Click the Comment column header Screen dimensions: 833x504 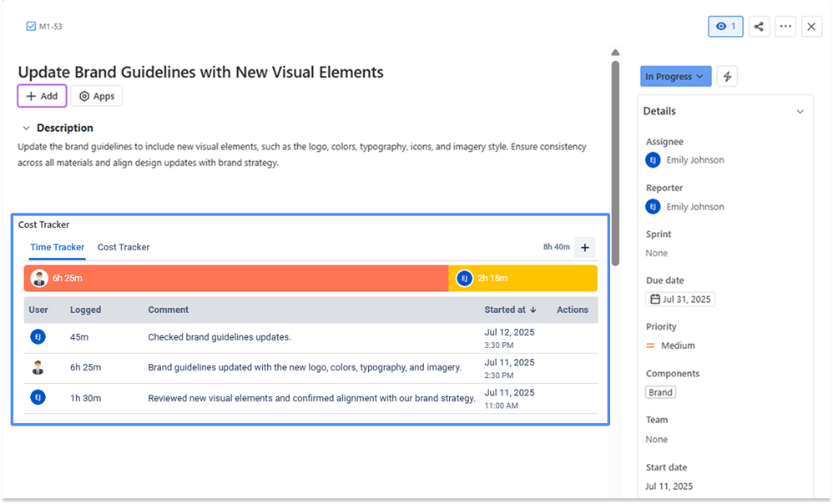click(x=168, y=310)
